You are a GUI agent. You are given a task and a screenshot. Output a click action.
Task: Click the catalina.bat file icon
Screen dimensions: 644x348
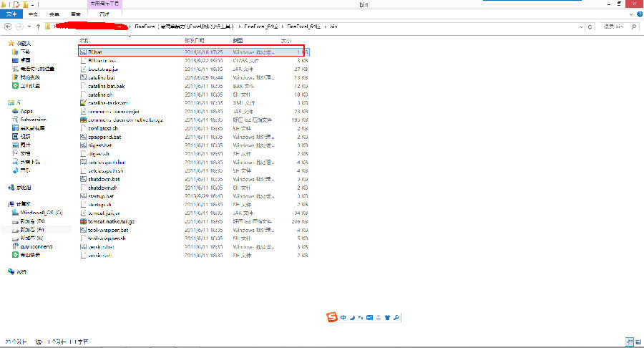pos(83,77)
